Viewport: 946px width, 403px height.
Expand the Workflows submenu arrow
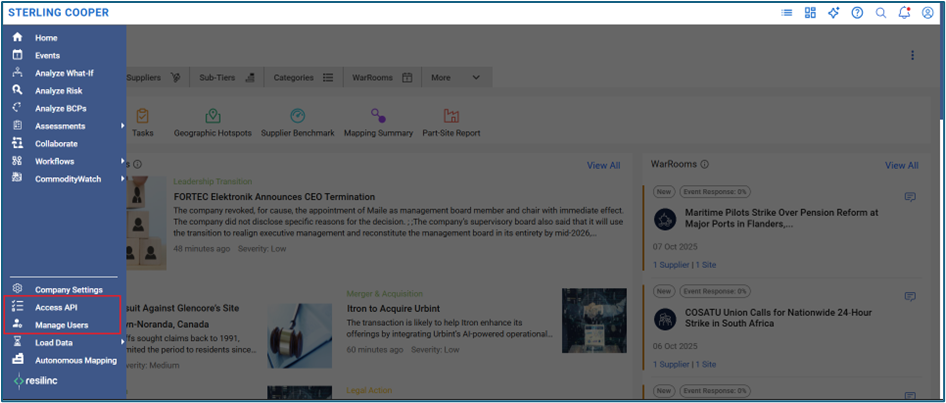tap(122, 161)
